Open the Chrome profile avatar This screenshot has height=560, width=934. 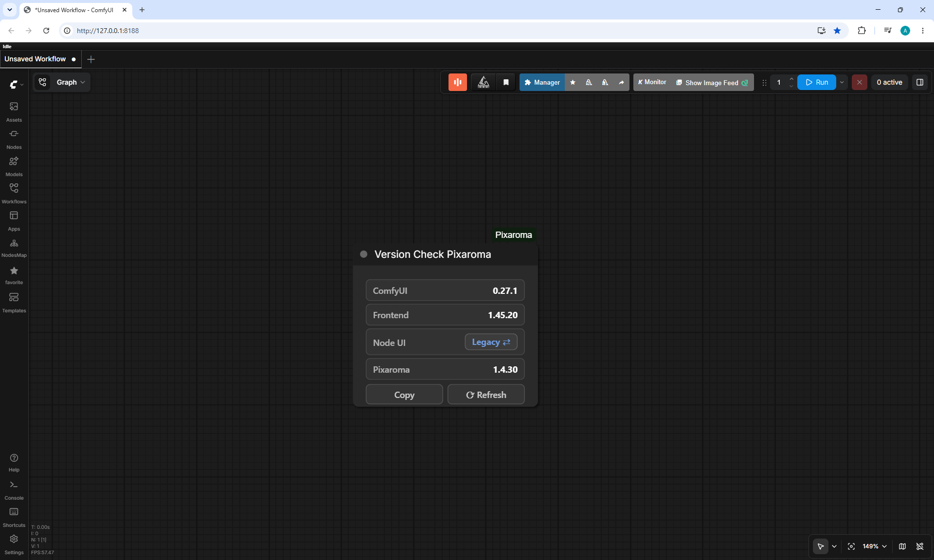(905, 31)
